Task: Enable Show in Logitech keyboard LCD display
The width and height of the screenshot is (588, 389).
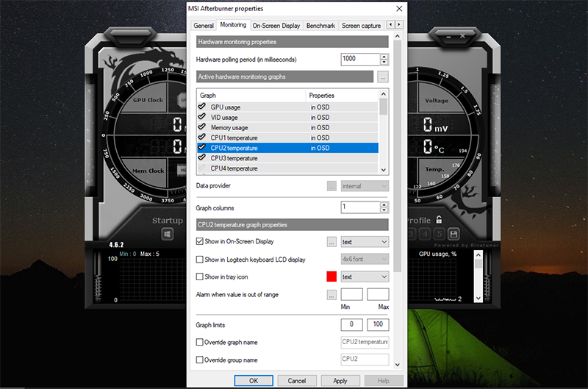Action: 199,259
